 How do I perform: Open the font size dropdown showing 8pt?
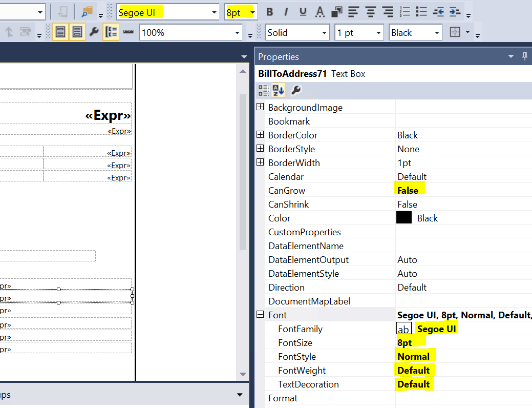pos(252,12)
